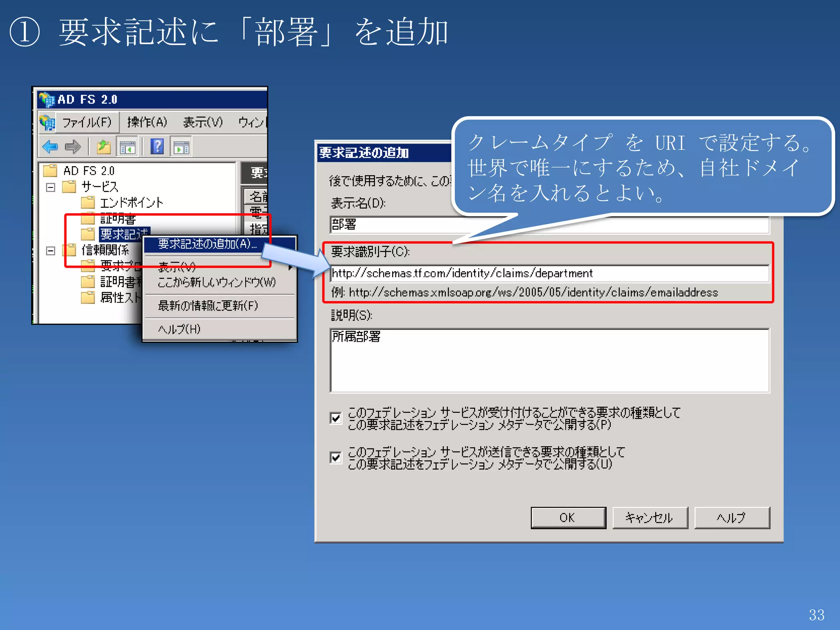Click the show/hide console tree icon

(127, 146)
